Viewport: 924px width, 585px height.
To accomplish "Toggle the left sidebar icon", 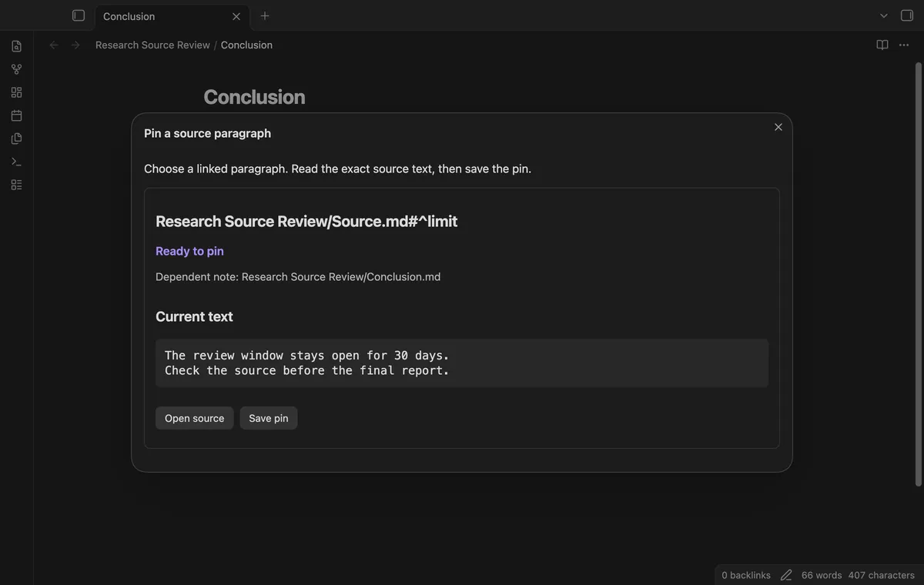I will [x=79, y=15].
